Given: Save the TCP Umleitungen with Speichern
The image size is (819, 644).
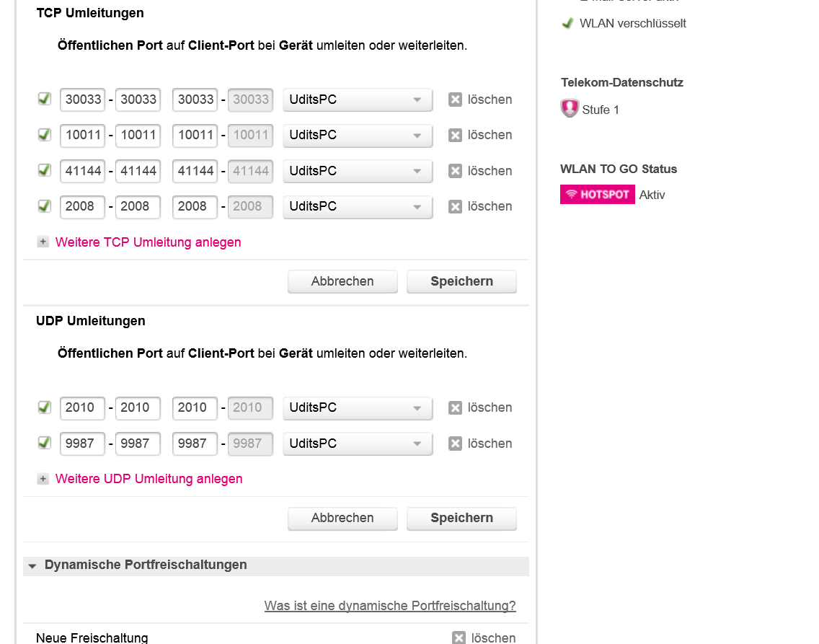Looking at the screenshot, I should [x=461, y=281].
